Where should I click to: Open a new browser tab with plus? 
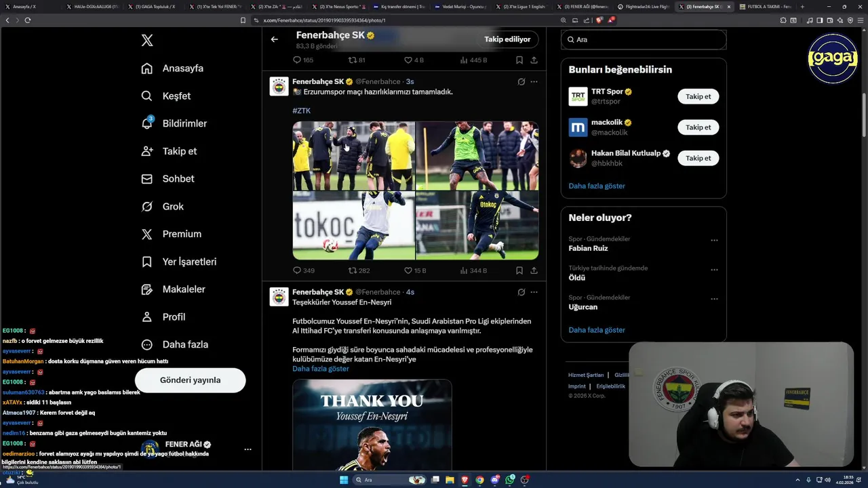802,6
